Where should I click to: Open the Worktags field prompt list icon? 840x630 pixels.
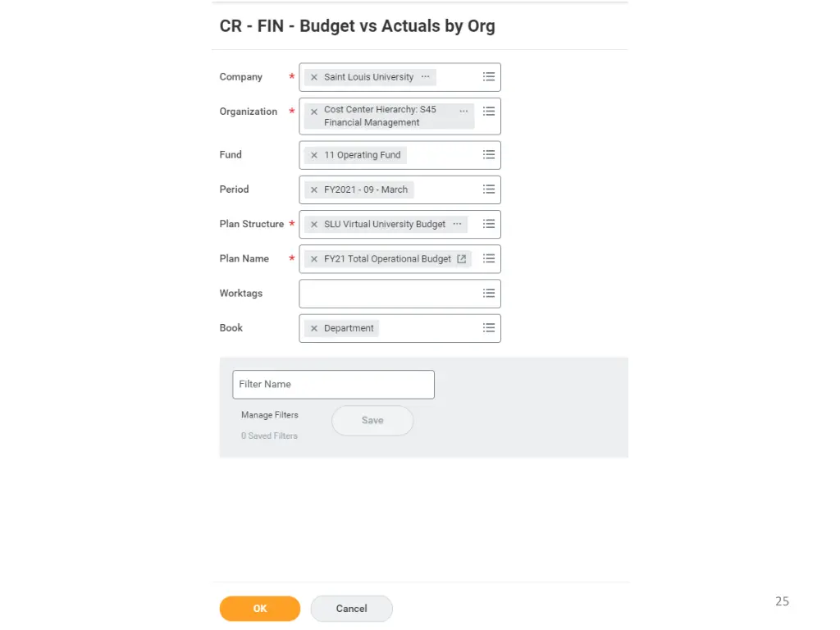coord(489,294)
